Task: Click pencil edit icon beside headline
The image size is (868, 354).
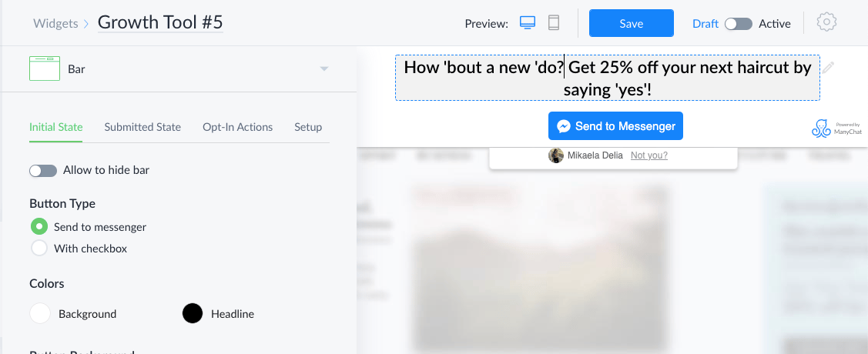Action: (828, 68)
